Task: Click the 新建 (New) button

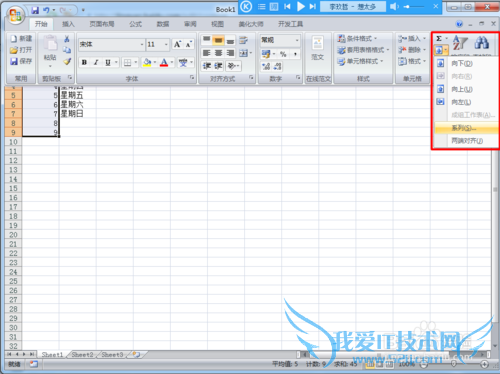Action: (21, 39)
